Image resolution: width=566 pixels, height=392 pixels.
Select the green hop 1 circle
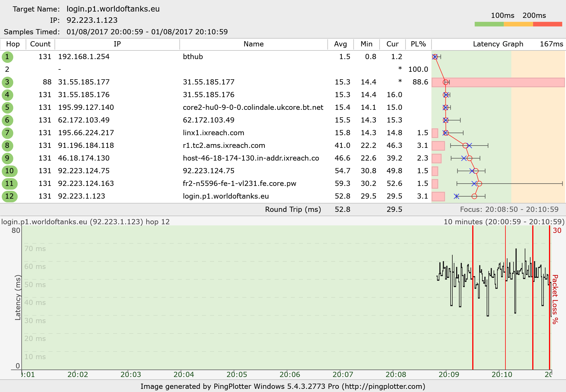click(7, 57)
